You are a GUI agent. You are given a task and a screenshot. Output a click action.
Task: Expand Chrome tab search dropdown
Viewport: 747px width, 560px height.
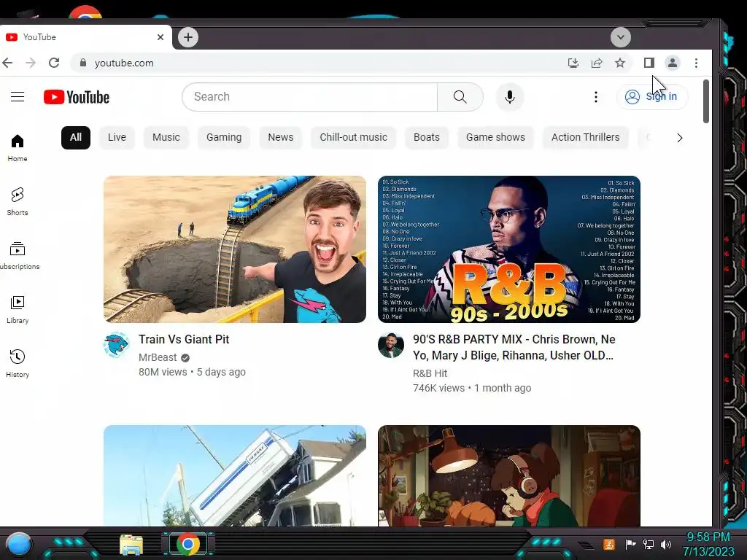point(620,37)
